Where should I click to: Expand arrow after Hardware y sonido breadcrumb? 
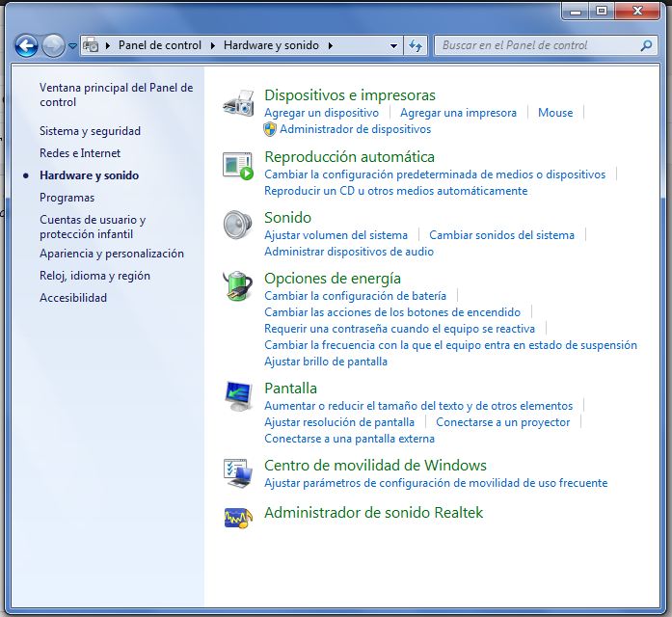pyautogui.click(x=331, y=45)
